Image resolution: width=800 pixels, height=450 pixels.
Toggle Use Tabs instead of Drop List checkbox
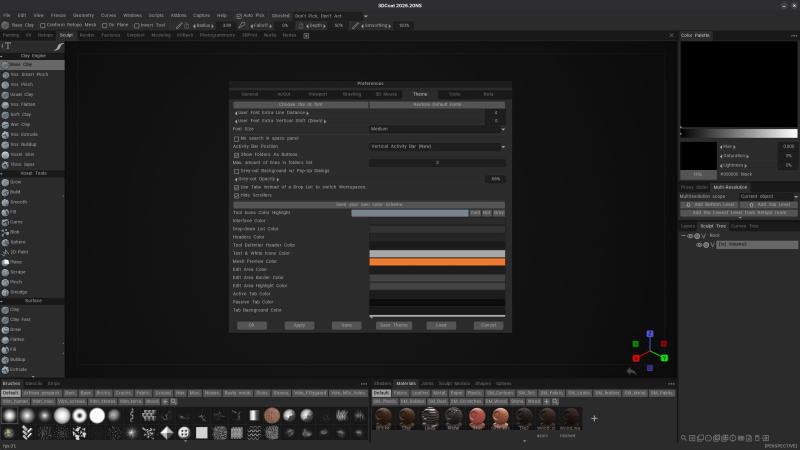[x=236, y=188]
